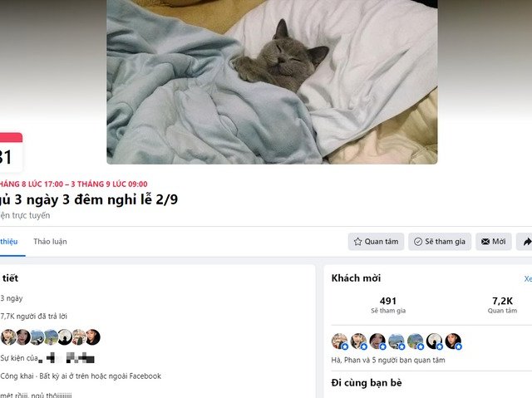Open the cat sleeping cover photo
Screen dimensions: 532x398
[x=272, y=82]
